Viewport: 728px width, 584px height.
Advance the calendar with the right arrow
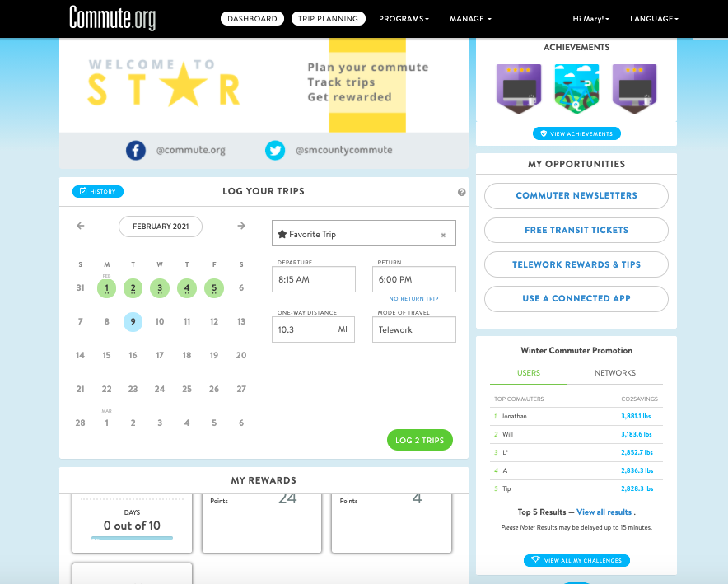[240, 225]
